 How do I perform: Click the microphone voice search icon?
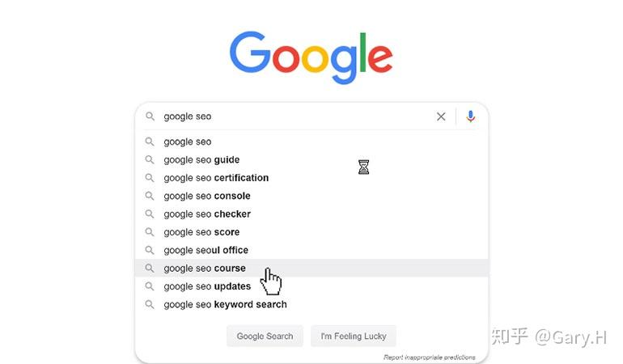[471, 116]
